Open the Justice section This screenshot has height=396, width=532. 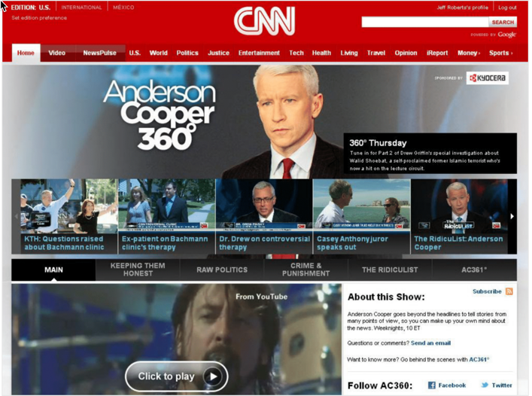218,53
